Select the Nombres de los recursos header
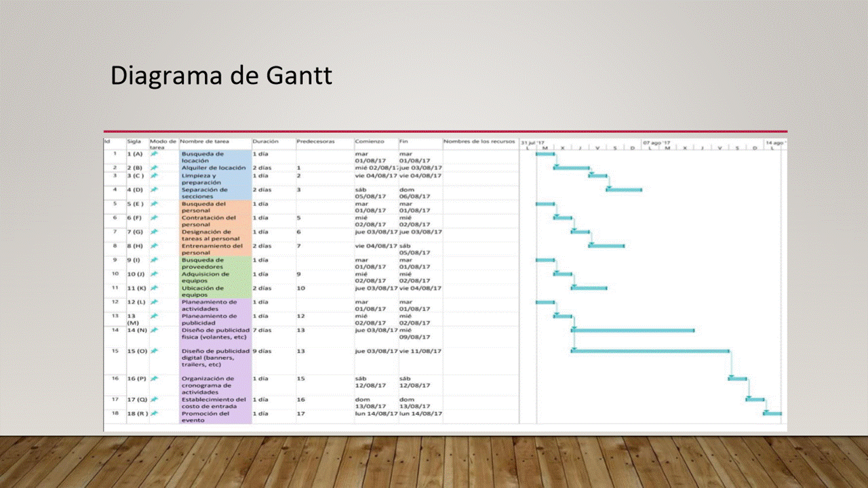Viewport: 868px width, 488px height. (x=479, y=142)
